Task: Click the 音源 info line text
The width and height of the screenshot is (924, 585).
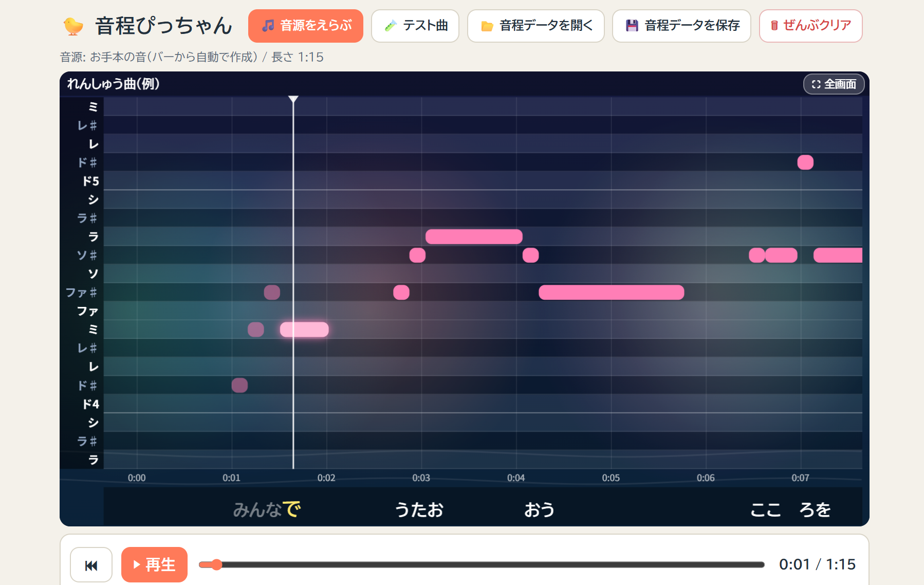Action: click(x=192, y=57)
